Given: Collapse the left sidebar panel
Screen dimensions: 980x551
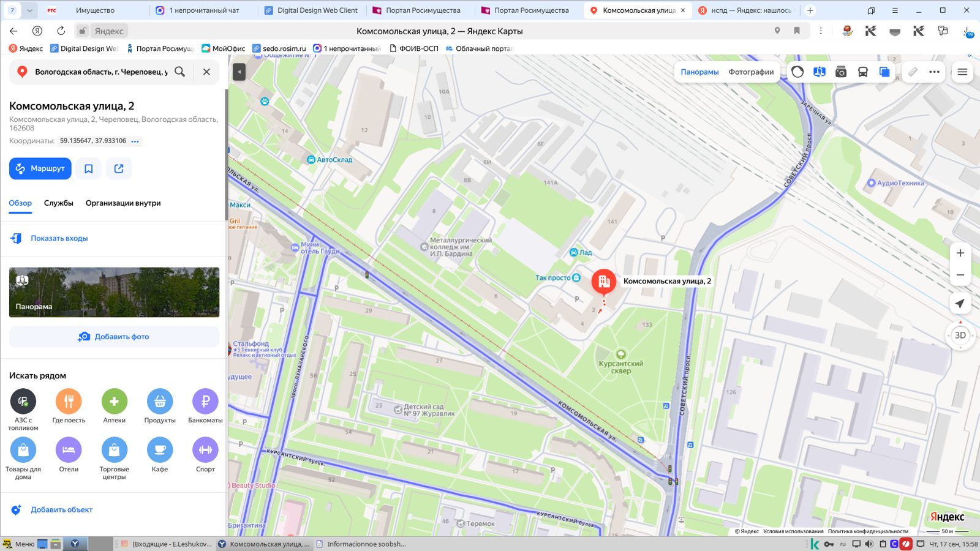Looking at the screenshot, I should point(239,72).
